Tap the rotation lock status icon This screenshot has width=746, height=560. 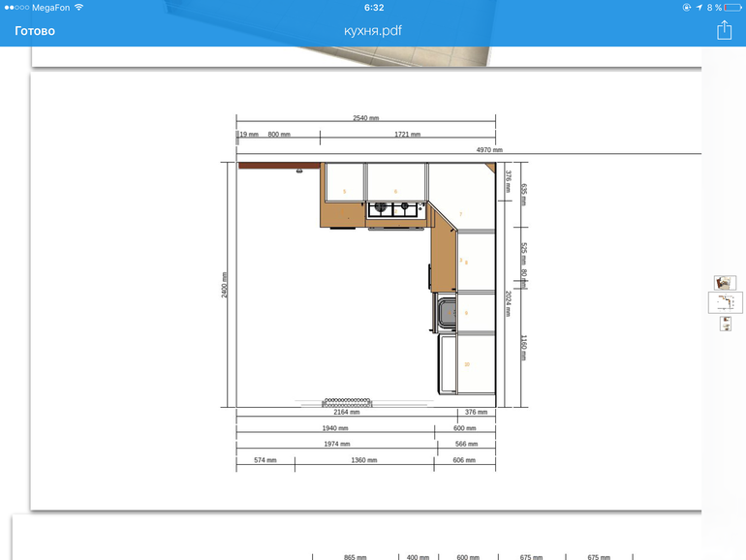(687, 7)
